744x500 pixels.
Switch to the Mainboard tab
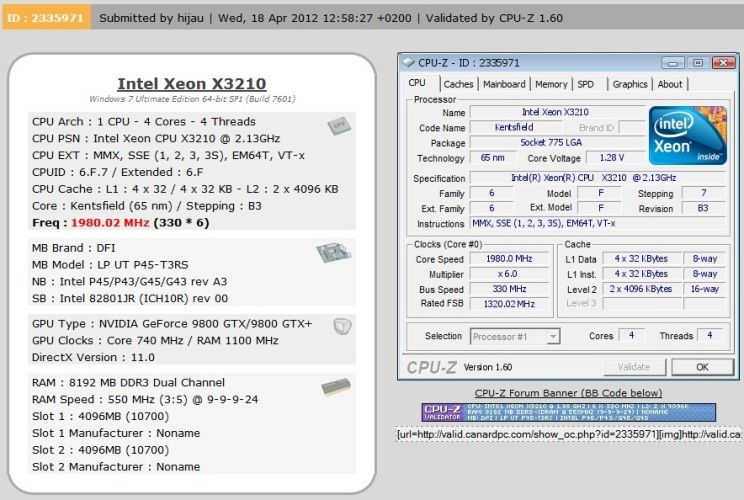(504, 84)
